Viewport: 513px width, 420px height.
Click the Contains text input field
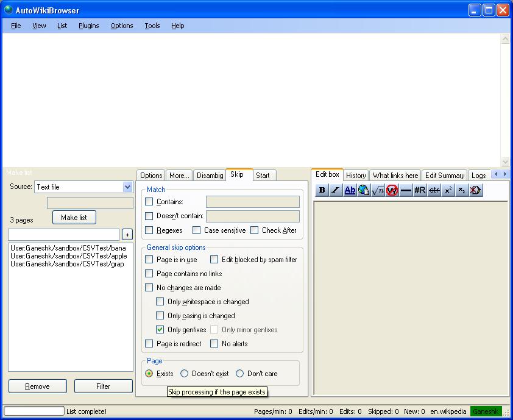[x=253, y=202]
